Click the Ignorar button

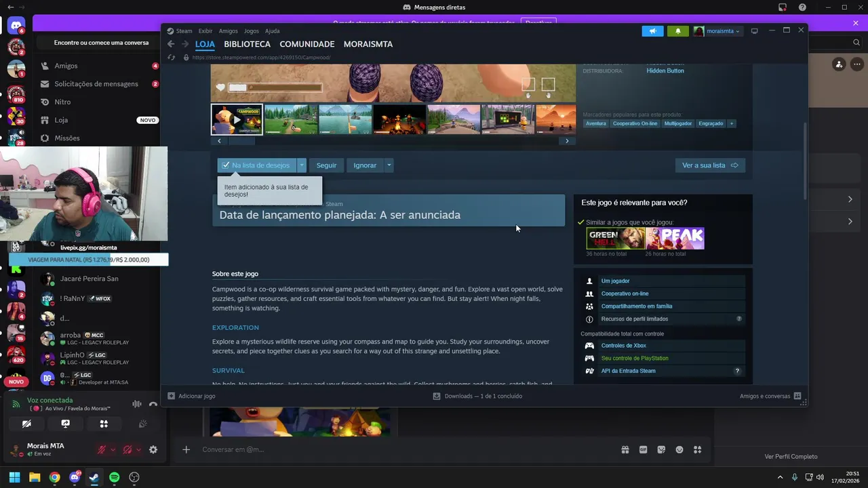pos(365,165)
